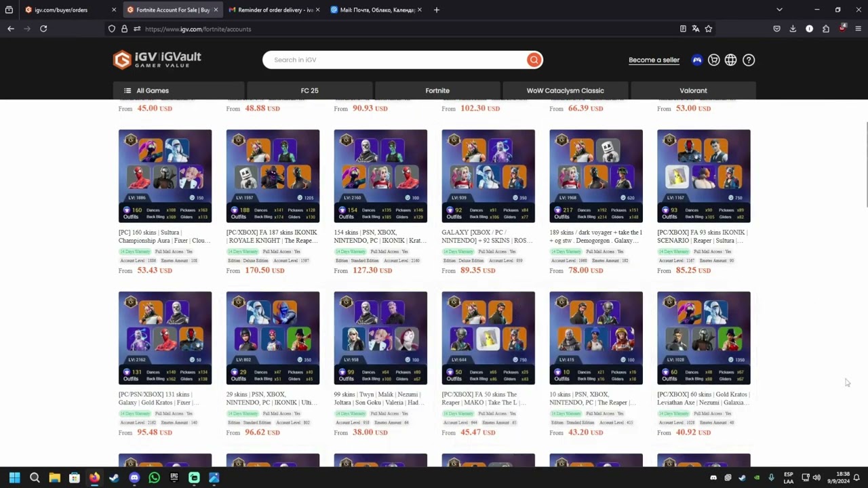Open thumbnail of 60 skins Gold Kratos listing
The width and height of the screenshot is (868, 488).
[704, 338]
